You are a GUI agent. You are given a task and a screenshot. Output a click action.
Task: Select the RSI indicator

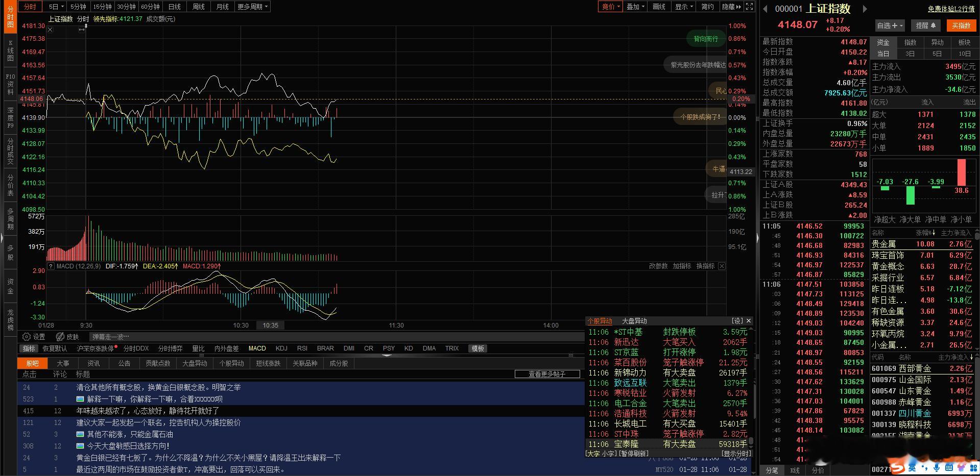pyautogui.click(x=302, y=348)
